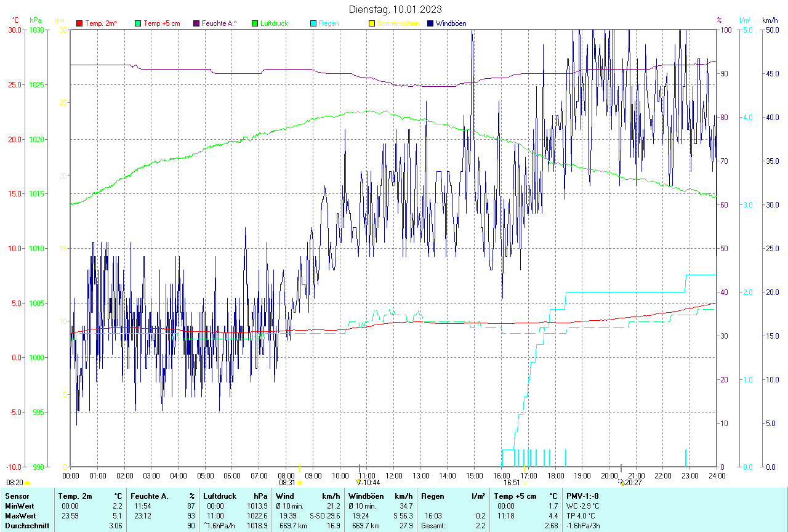The image size is (788, 532).
Task: Click the bright green Luftdruck legend swatch
Action: tap(255, 23)
